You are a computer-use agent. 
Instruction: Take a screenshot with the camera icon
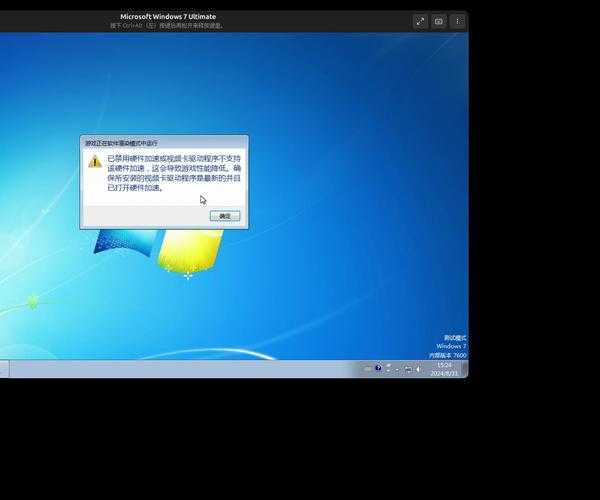coord(438,21)
